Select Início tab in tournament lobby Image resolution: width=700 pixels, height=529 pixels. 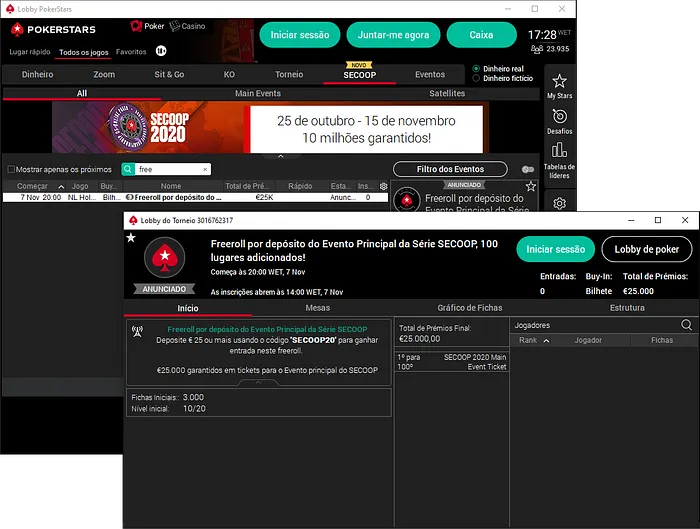coord(188,308)
